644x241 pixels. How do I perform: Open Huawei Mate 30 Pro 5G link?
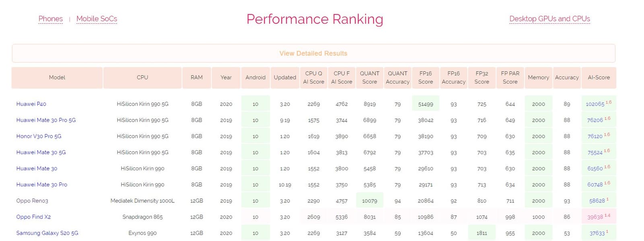pyautogui.click(x=46, y=120)
